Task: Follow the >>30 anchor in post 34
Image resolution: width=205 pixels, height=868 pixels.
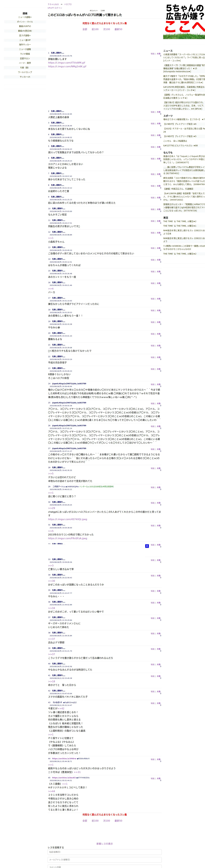Action: click(x=51, y=581)
